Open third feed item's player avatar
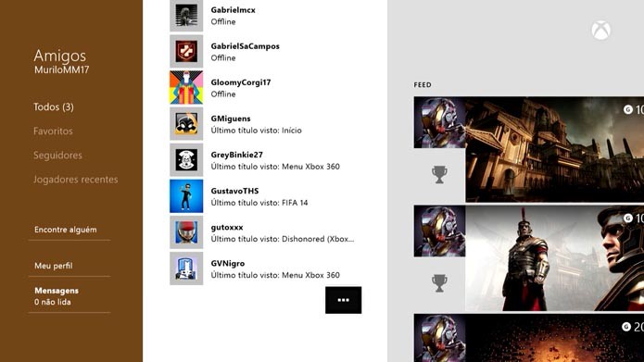The width and height of the screenshot is (644, 362). (439, 338)
